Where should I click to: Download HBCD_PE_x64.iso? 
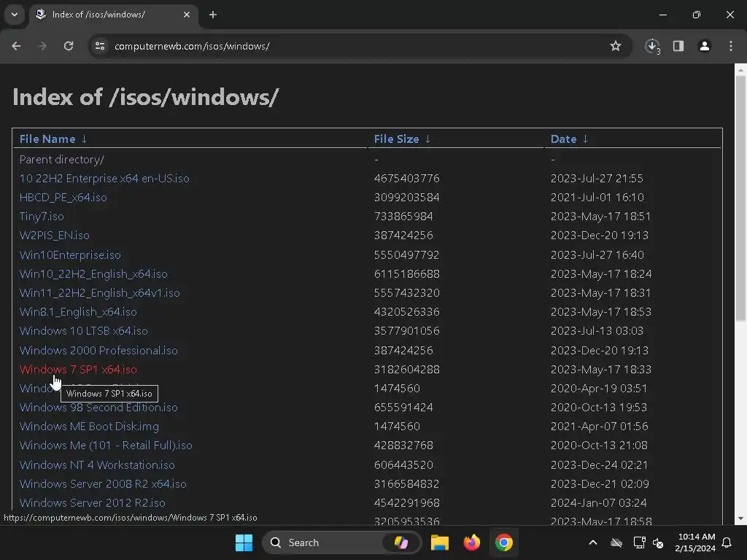tap(63, 198)
